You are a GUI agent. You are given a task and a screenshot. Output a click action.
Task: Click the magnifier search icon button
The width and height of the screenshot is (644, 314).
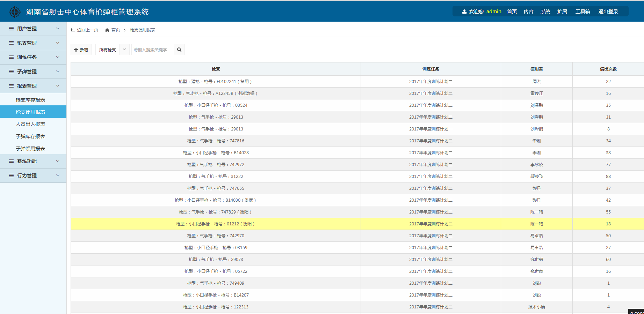tap(179, 50)
